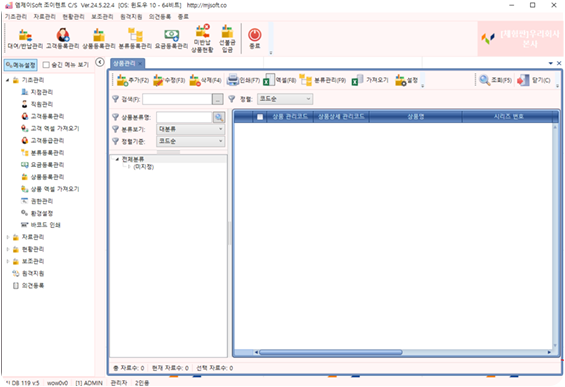Image resolution: width=565 pixels, height=387 pixels.
Task: Toggle 숨긴 메뉴 보기 checkbox
Action: 46,65
